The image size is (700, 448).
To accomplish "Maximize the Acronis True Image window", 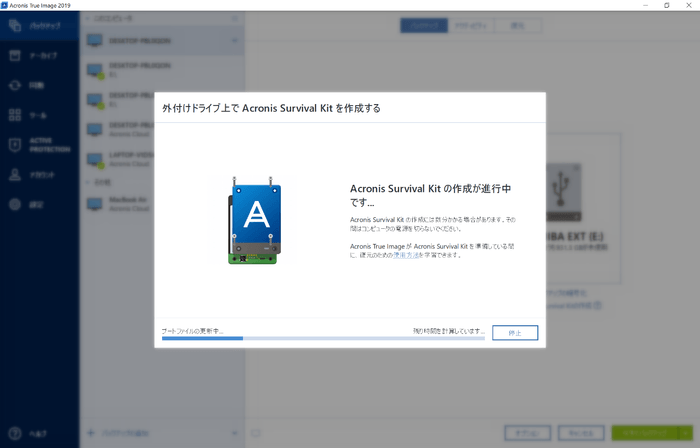I will [x=667, y=5].
